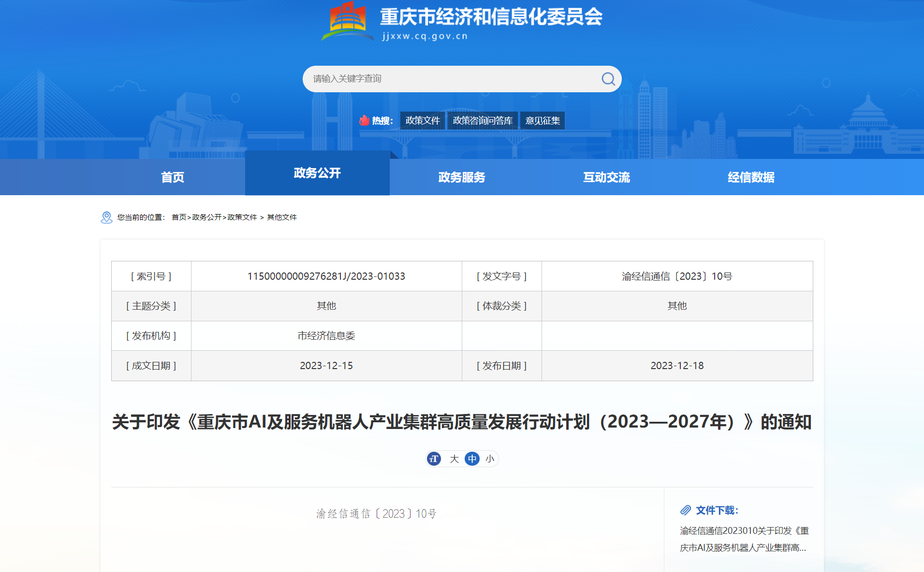The width and height of the screenshot is (924, 572).
Task: Select the 意见征集 hot search tag
Action: (543, 120)
